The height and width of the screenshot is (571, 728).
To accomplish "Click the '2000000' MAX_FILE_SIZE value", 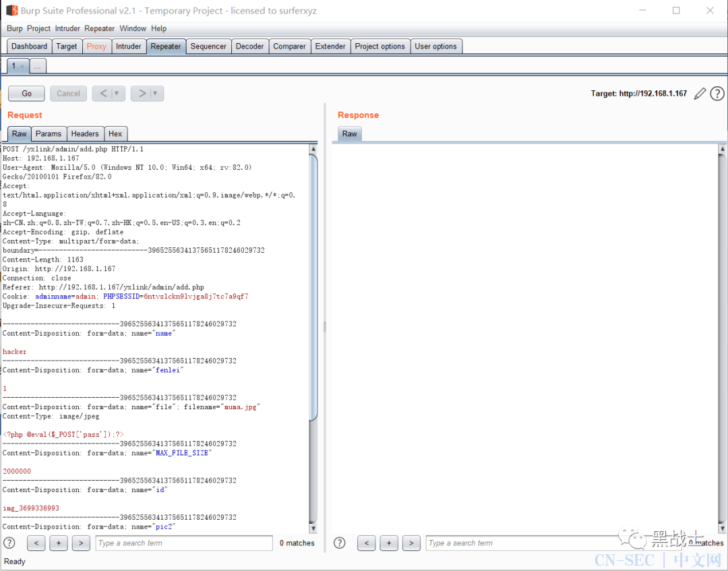I will point(17,471).
